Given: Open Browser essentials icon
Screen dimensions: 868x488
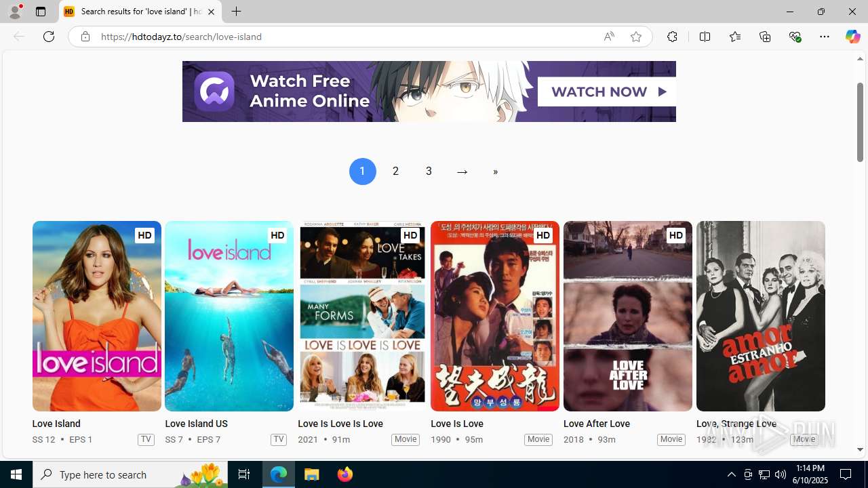Looking at the screenshot, I should pos(795,37).
